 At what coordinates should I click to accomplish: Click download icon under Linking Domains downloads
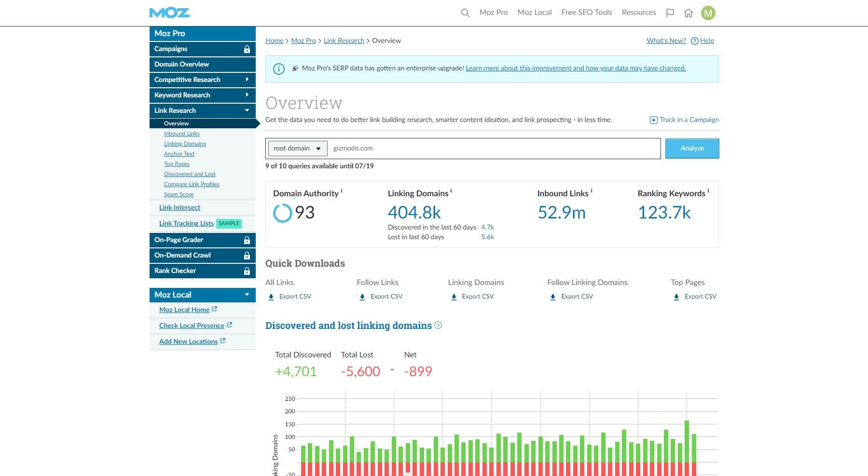click(x=454, y=297)
